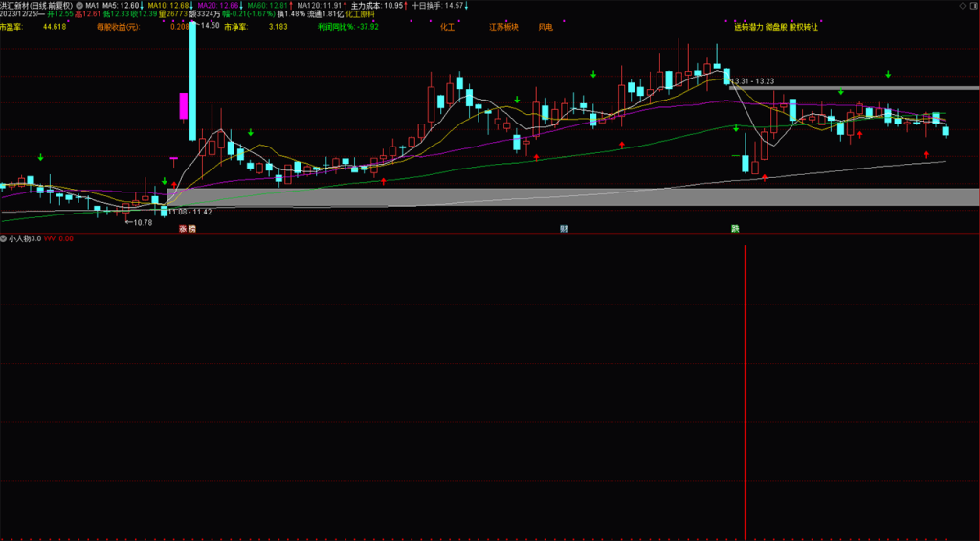Screen dimensions: 980x541
Task: Click the magenta candlestick near the chart's left peak
Action: point(182,105)
